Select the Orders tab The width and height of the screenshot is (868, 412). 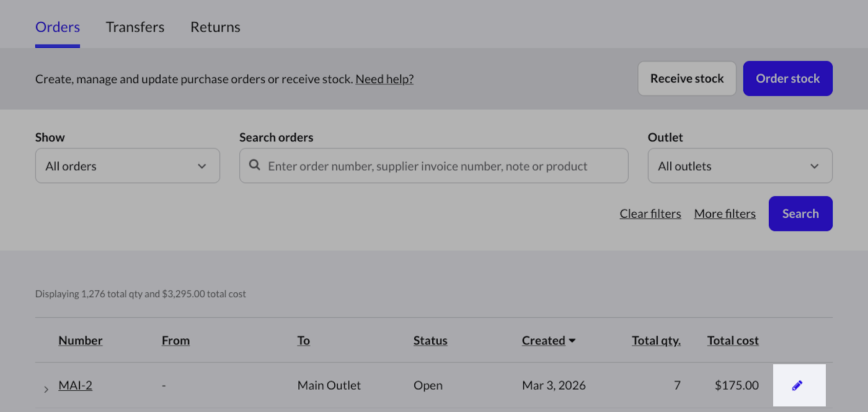point(58,27)
